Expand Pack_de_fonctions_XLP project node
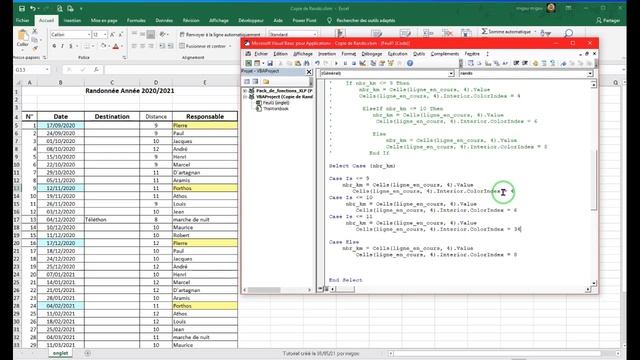Image resolution: width=640 pixels, height=360 pixels. (x=245, y=91)
